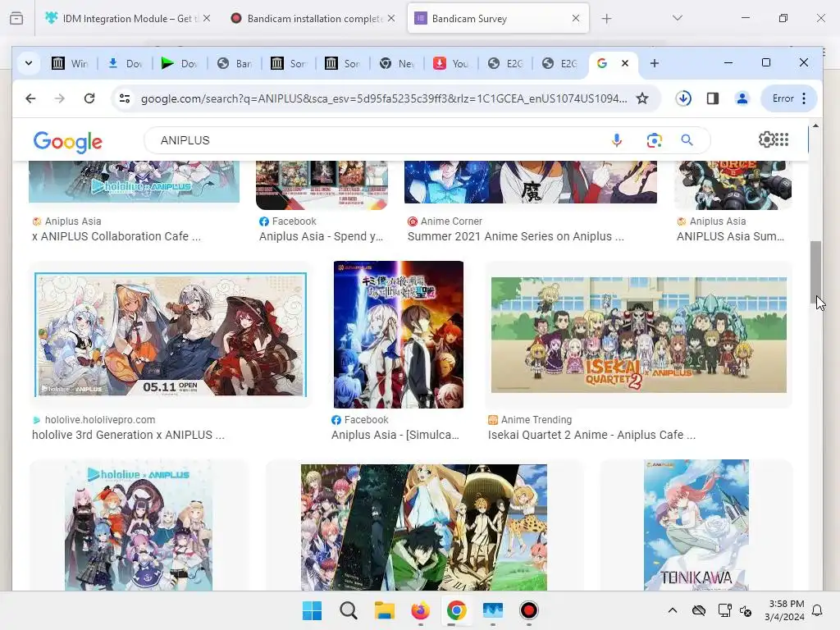840x630 pixels.
Task: Open the side panel icon
Action: (x=713, y=98)
